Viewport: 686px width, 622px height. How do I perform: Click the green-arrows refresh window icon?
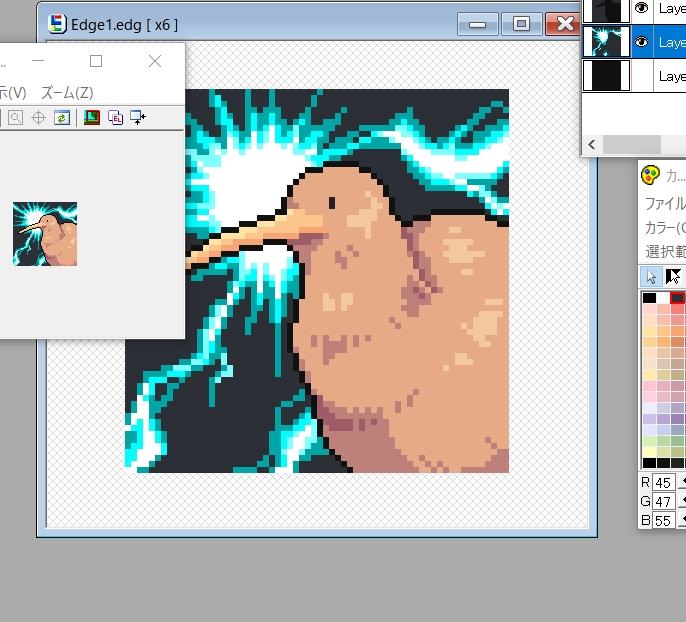pyautogui.click(x=62, y=118)
